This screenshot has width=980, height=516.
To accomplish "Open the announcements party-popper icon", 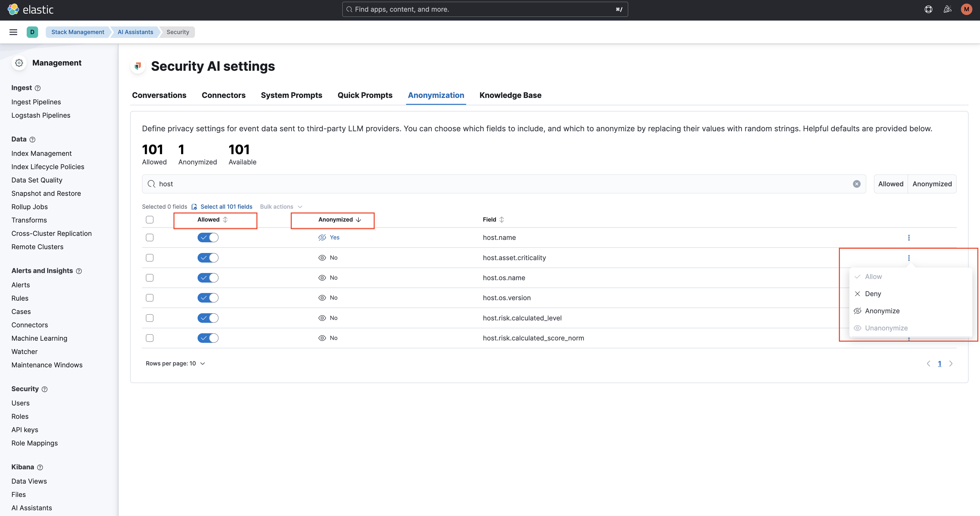I will [947, 9].
